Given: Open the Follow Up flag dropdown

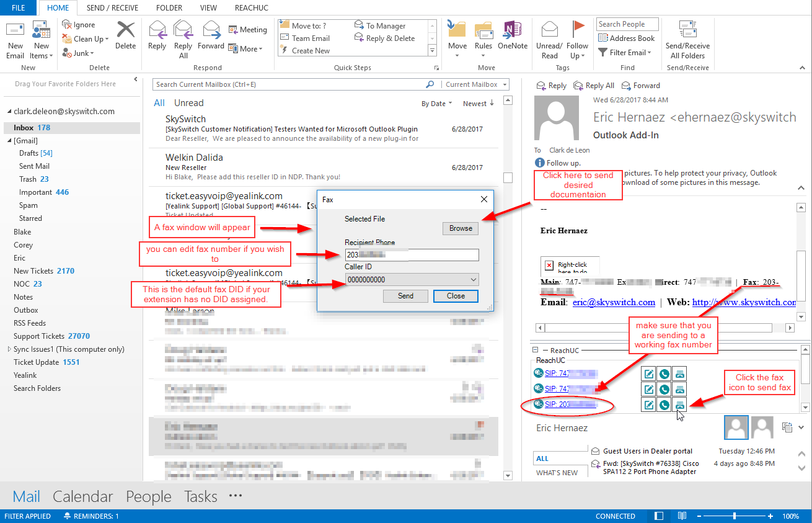Looking at the screenshot, I should coord(577,40).
